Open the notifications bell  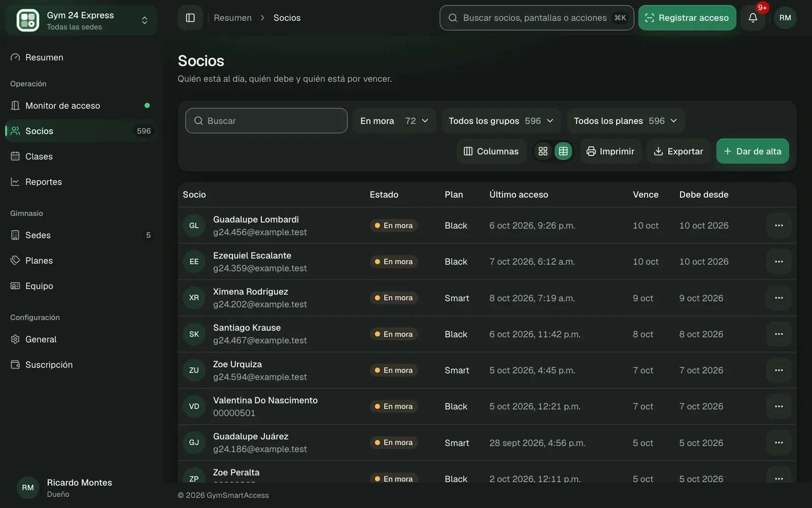click(x=753, y=18)
